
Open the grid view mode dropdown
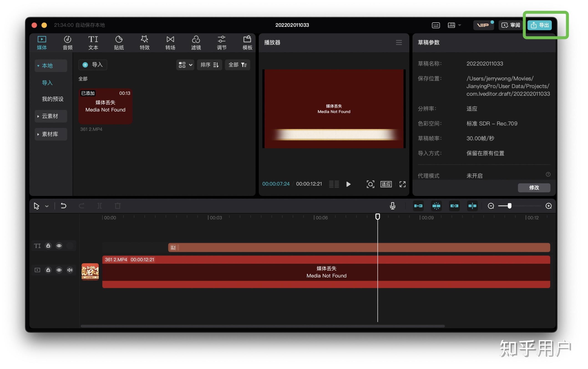pos(185,65)
